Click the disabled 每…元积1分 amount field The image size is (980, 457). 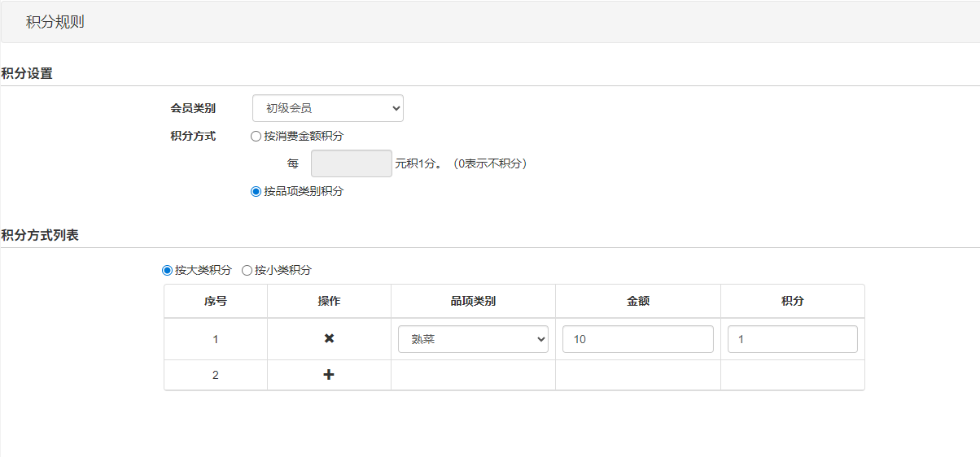pos(351,163)
